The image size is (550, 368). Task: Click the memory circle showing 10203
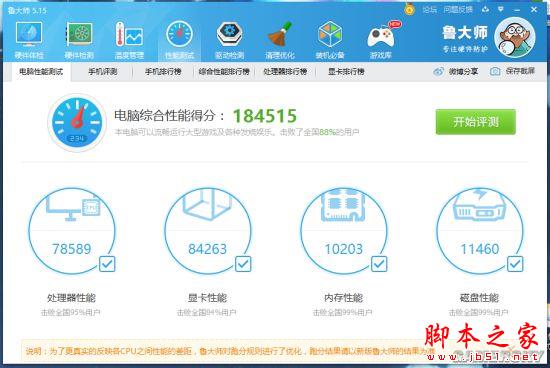344,231
